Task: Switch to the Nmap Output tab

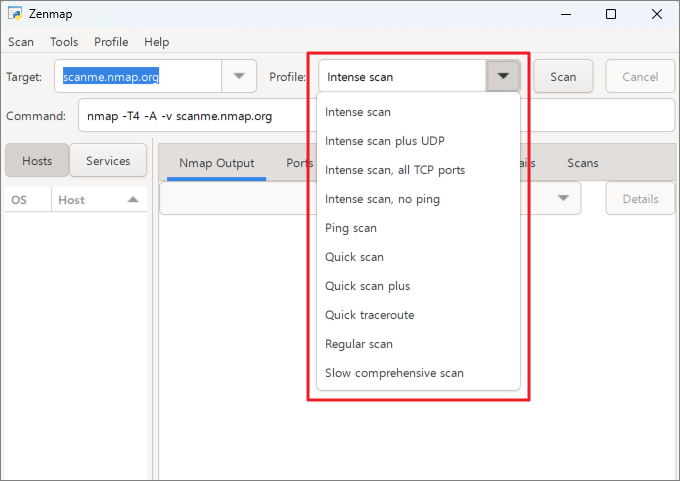Action: click(x=216, y=163)
